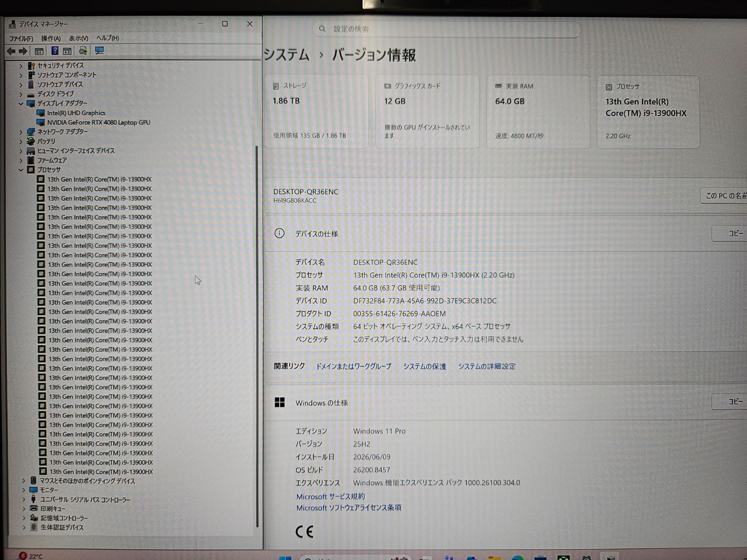The height and width of the screenshot is (560, 747).
Task: Select last i9-13900HX processor entry
Action: click(101, 472)
